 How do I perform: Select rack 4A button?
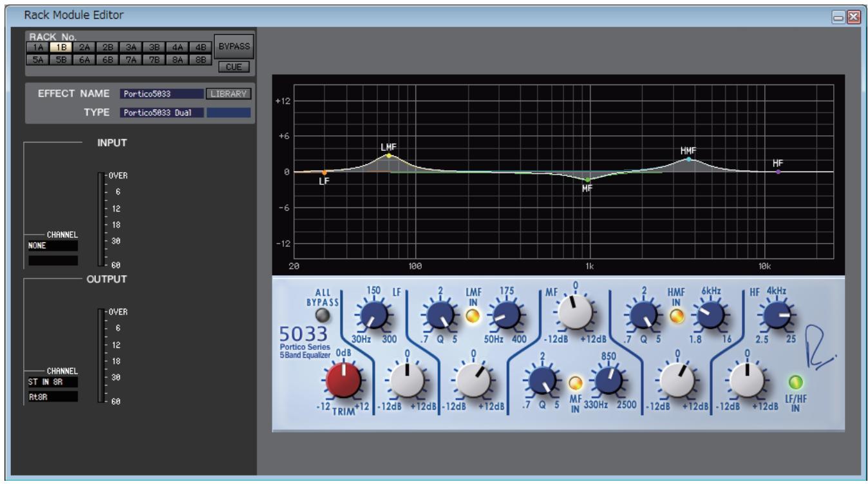point(178,47)
